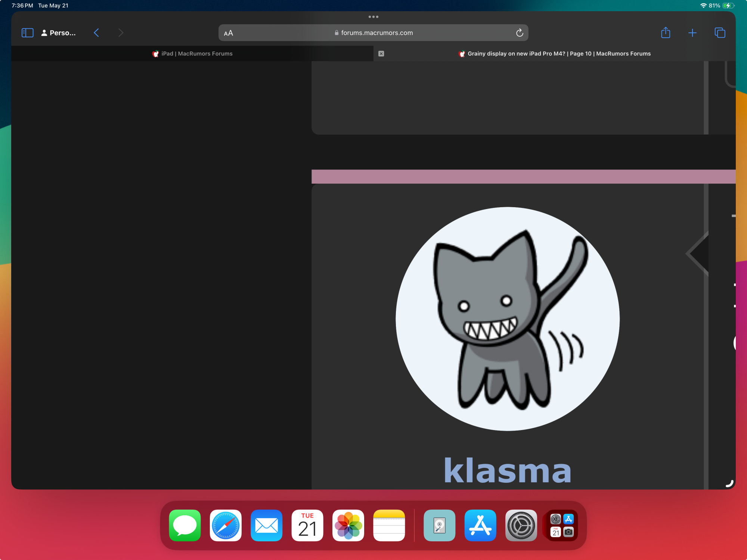Add a new tab
The image size is (747, 560).
[x=692, y=33]
